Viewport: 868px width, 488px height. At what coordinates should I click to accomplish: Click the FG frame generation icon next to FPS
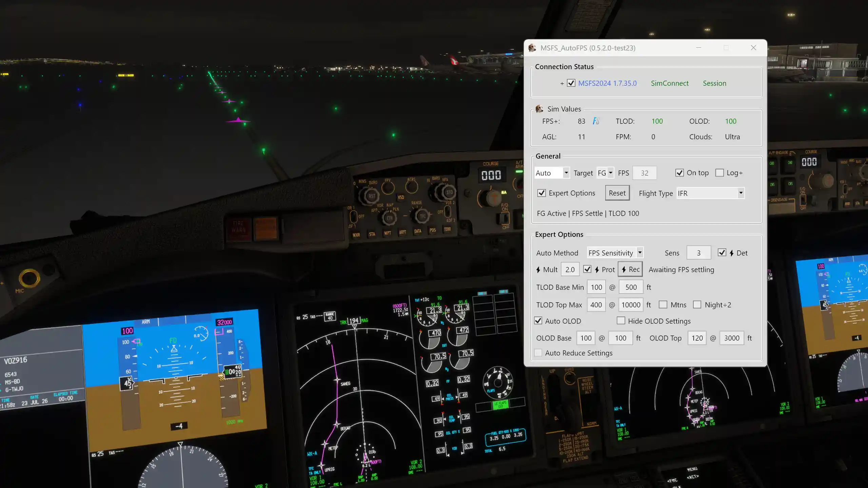pyautogui.click(x=596, y=121)
